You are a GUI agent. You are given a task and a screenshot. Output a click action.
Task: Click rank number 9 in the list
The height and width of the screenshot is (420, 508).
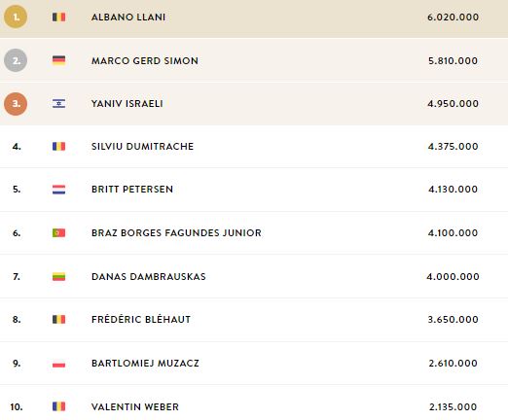click(x=17, y=364)
